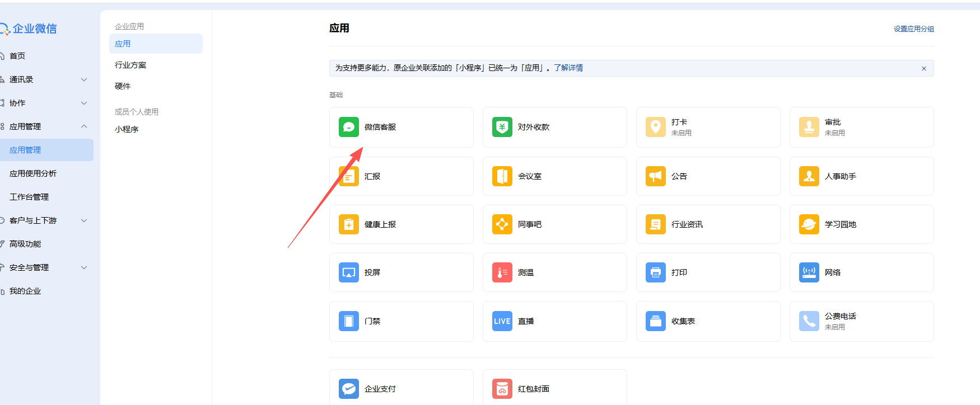Open 我的企业 in the sidebar
This screenshot has height=405, width=980.
click(25, 291)
